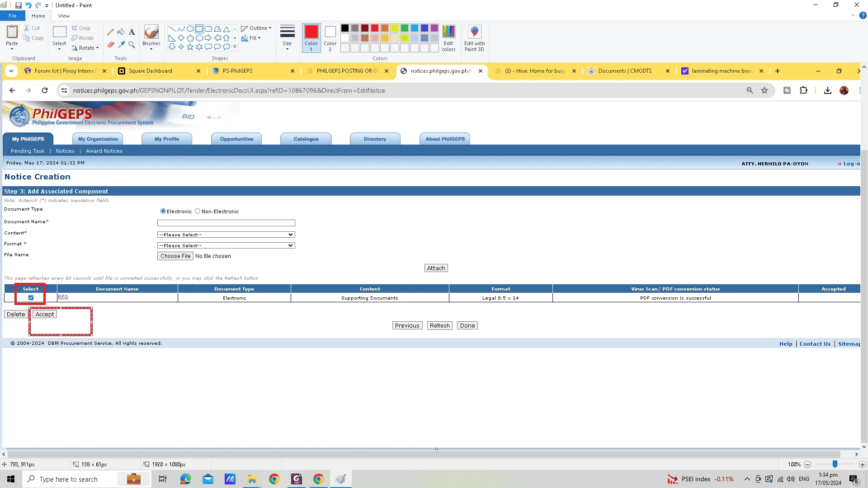Reload the browser page
868x488 pixels.
[45, 90]
